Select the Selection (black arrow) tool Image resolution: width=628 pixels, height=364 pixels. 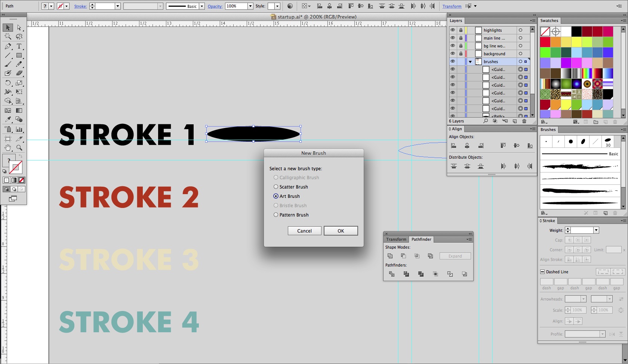[x=8, y=28]
